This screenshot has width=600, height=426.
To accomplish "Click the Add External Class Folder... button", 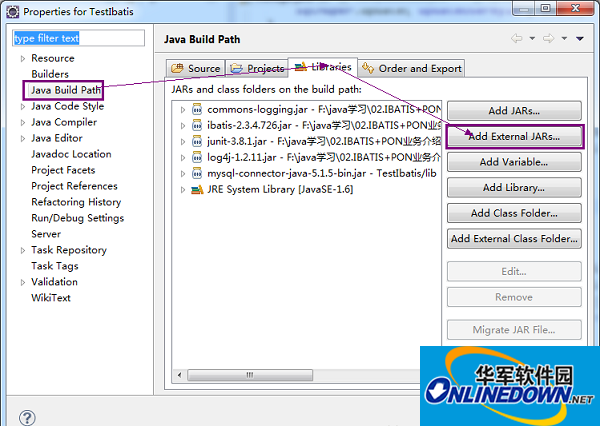I will (514, 238).
